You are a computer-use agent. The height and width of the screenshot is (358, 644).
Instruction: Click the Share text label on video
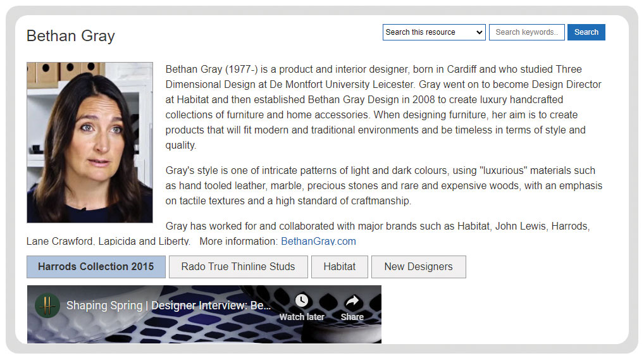pos(352,317)
